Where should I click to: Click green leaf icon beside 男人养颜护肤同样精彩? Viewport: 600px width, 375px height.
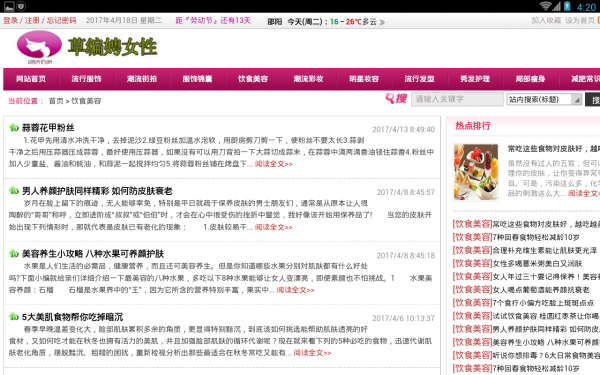(14, 191)
